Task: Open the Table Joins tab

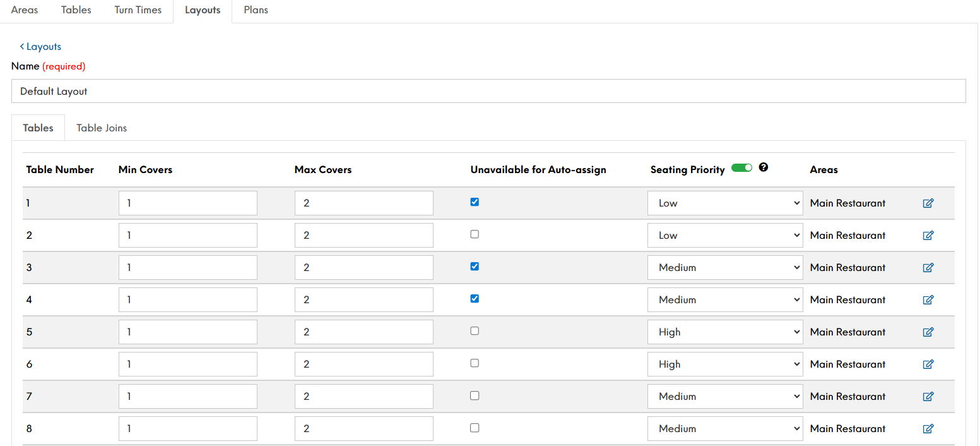Action: [x=102, y=128]
